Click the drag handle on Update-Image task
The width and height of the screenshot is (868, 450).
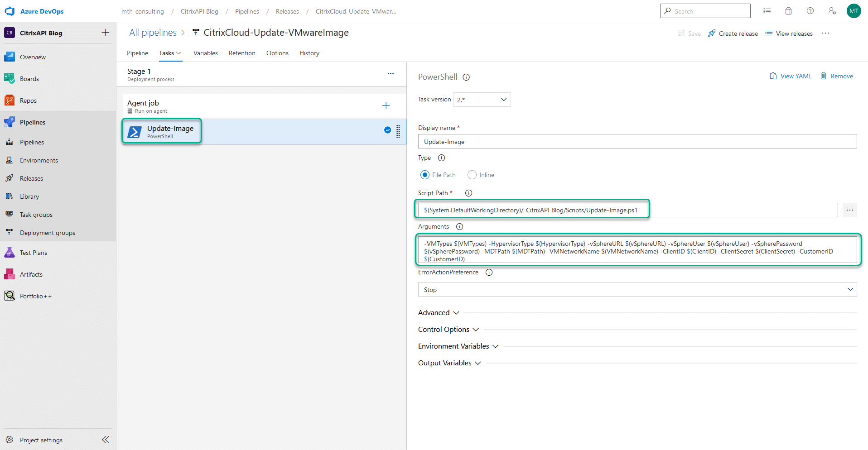(398, 131)
